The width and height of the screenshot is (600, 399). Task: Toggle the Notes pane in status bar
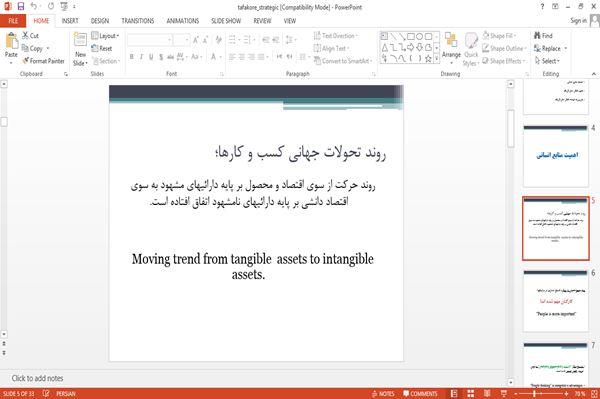(x=383, y=394)
